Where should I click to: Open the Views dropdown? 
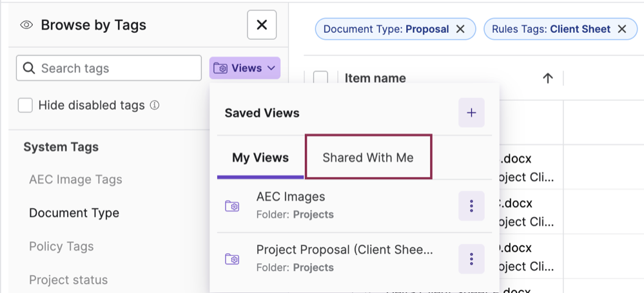pyautogui.click(x=244, y=68)
